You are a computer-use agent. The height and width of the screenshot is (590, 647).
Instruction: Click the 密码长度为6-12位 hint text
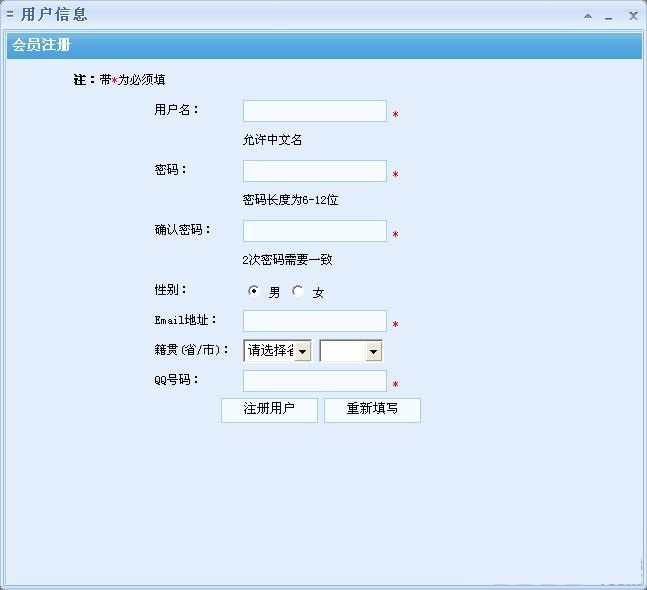290,200
